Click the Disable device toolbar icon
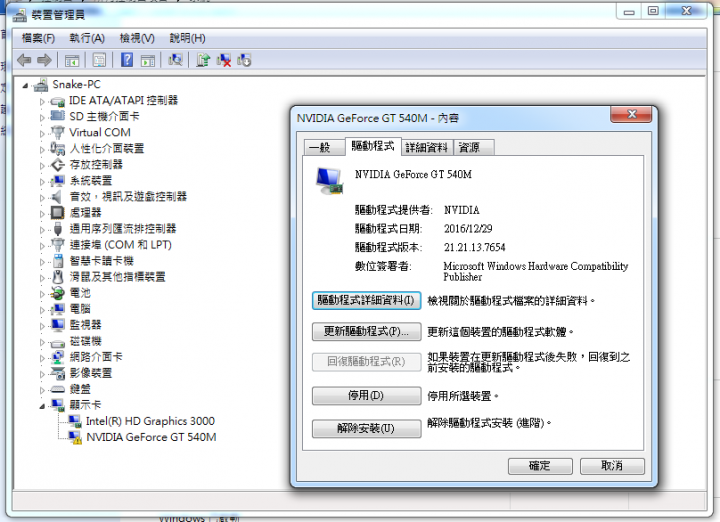This screenshot has height=522, width=720. coord(244,60)
